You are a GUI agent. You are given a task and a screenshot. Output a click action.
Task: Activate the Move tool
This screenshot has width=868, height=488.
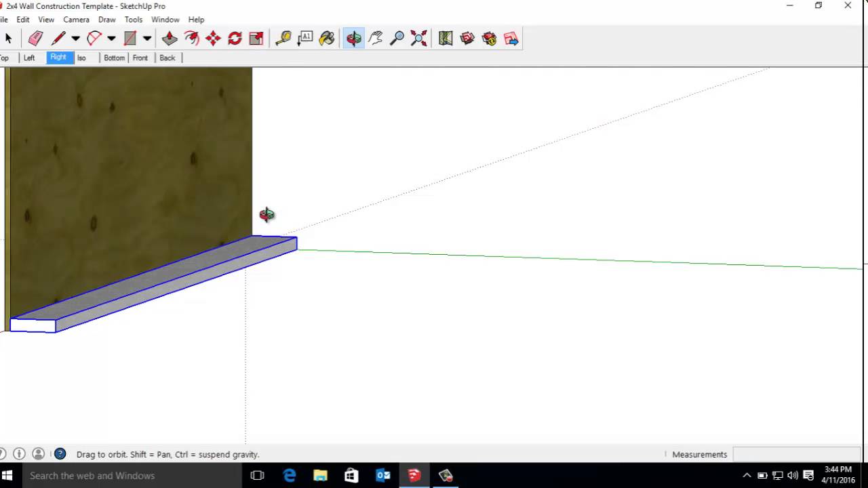point(213,39)
